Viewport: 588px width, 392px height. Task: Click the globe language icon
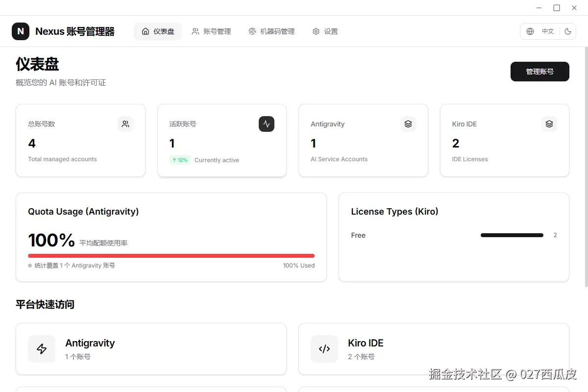pyautogui.click(x=530, y=31)
